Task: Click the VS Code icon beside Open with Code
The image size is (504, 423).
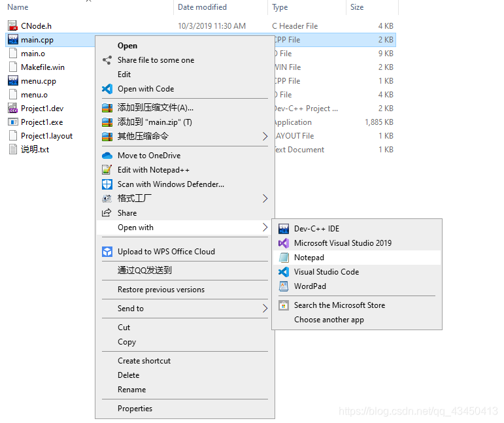Action: pyautogui.click(x=107, y=89)
